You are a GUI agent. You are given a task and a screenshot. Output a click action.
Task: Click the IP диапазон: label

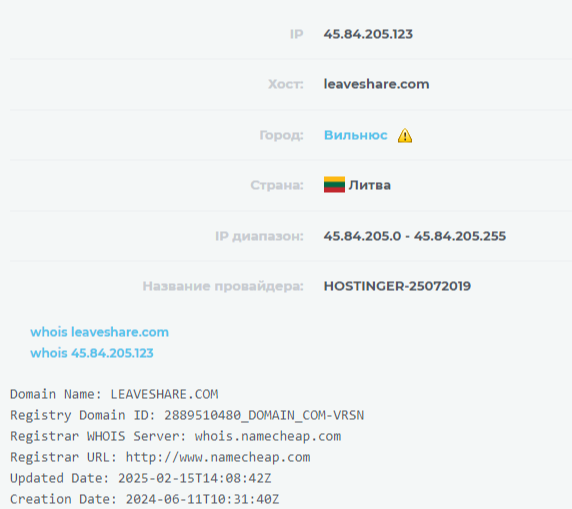click(259, 236)
